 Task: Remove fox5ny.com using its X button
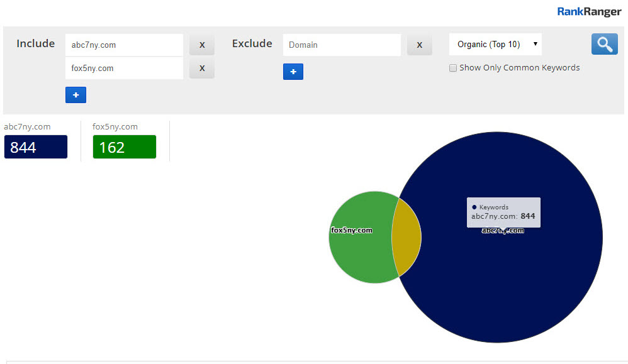click(202, 69)
